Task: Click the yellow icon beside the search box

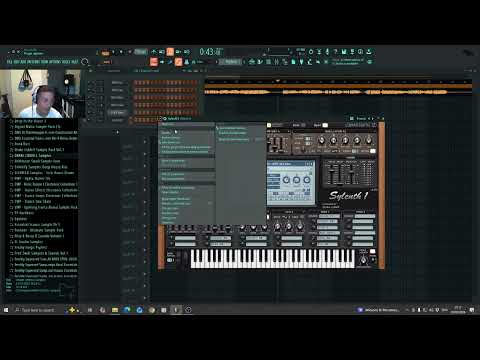Action: point(72,310)
